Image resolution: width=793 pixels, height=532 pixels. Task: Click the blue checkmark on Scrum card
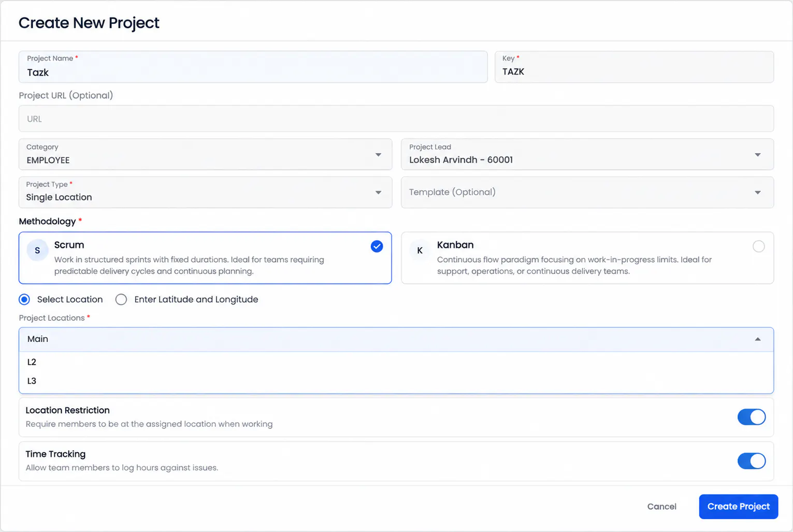tap(377, 247)
